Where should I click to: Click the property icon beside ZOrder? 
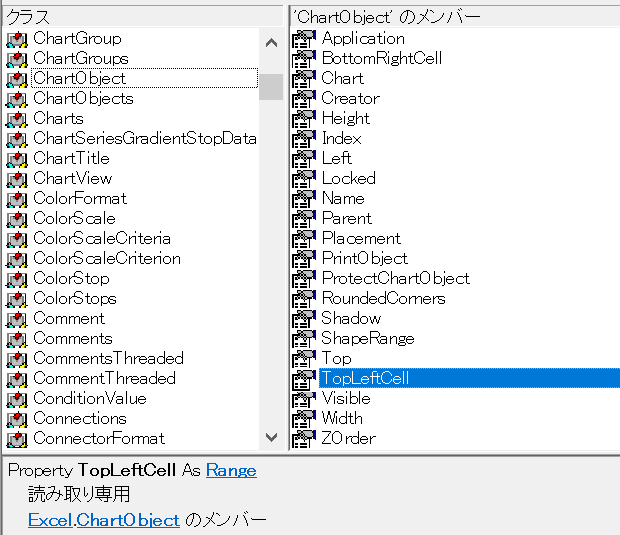pyautogui.click(x=304, y=439)
